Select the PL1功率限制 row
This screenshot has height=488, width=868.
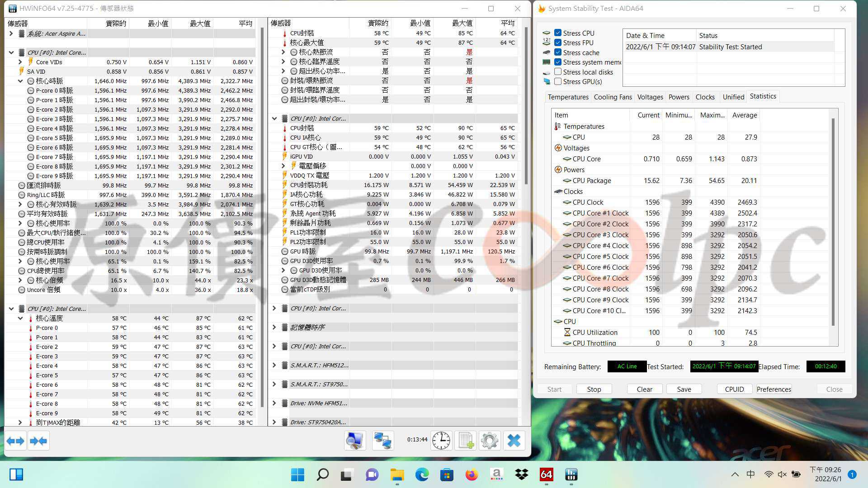pyautogui.click(x=393, y=232)
